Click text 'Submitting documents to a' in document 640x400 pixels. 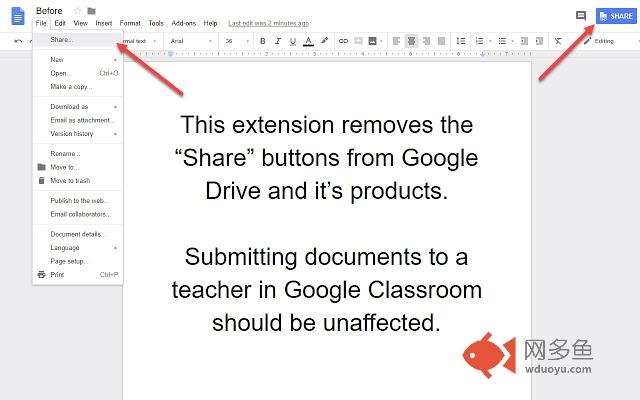(x=326, y=257)
